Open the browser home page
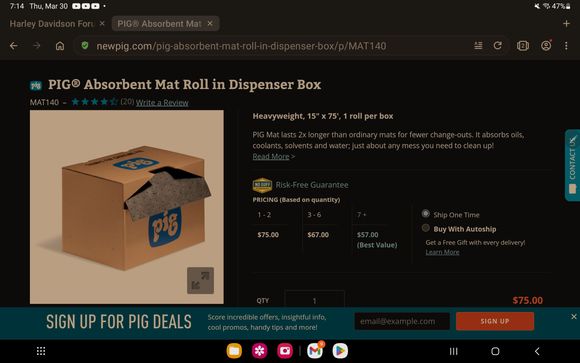 point(60,46)
